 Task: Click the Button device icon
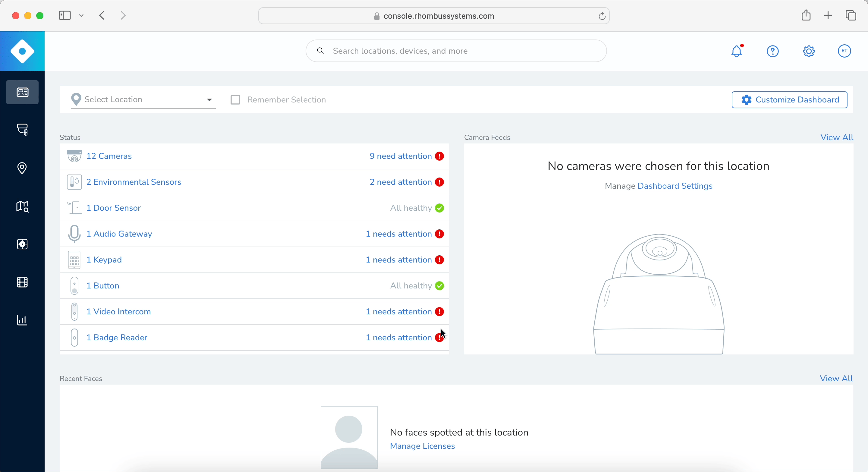74,286
